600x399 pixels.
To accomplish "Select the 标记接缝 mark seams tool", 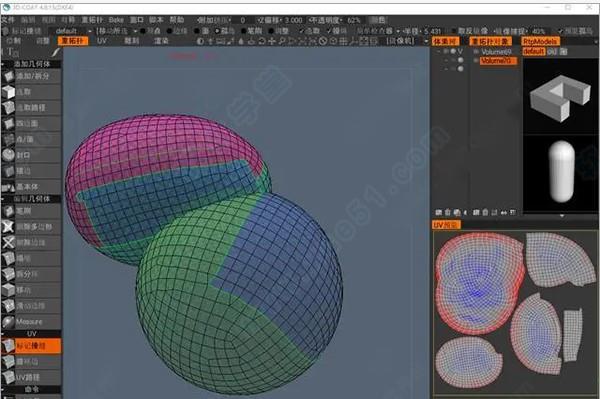I will [31, 346].
